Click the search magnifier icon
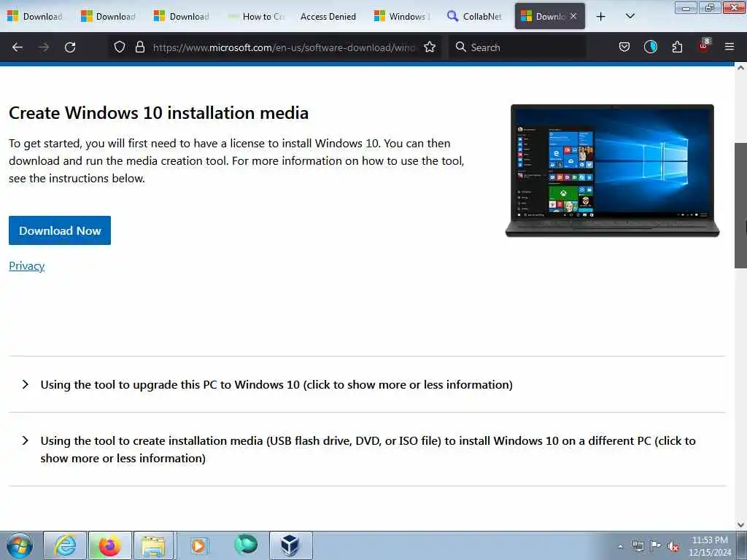Viewport: 747px width, 560px height. [461, 47]
